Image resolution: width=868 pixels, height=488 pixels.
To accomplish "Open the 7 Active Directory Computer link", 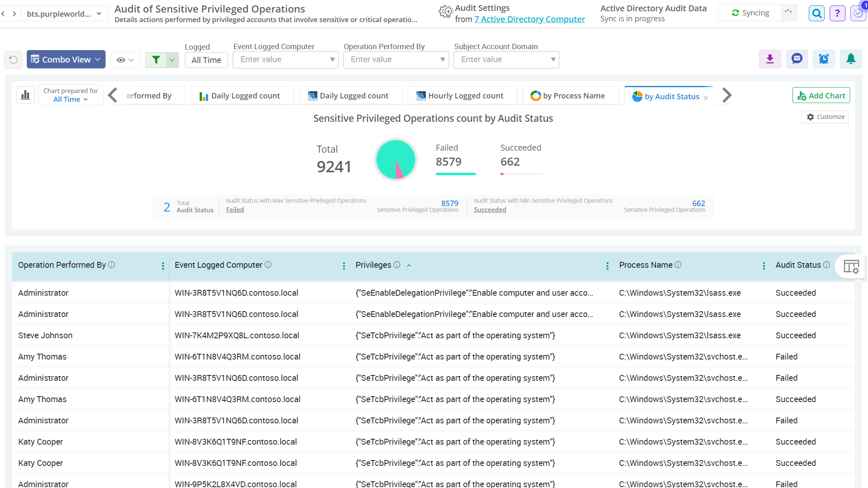I will coord(530,19).
